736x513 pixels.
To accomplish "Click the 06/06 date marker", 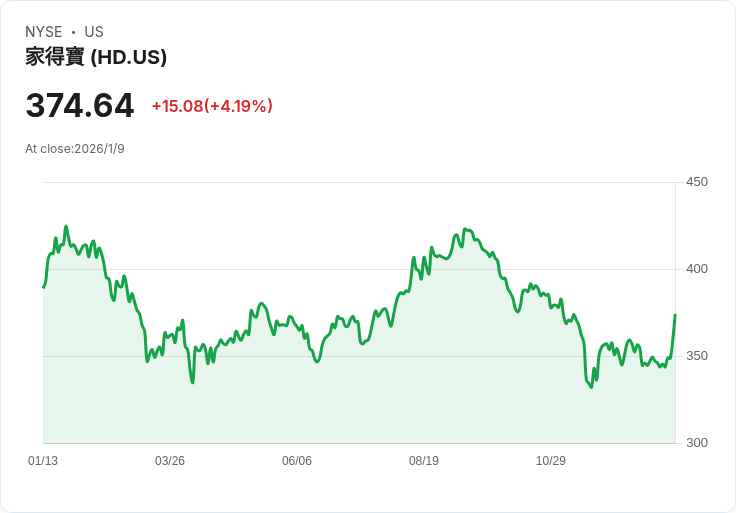I will pos(297,461).
